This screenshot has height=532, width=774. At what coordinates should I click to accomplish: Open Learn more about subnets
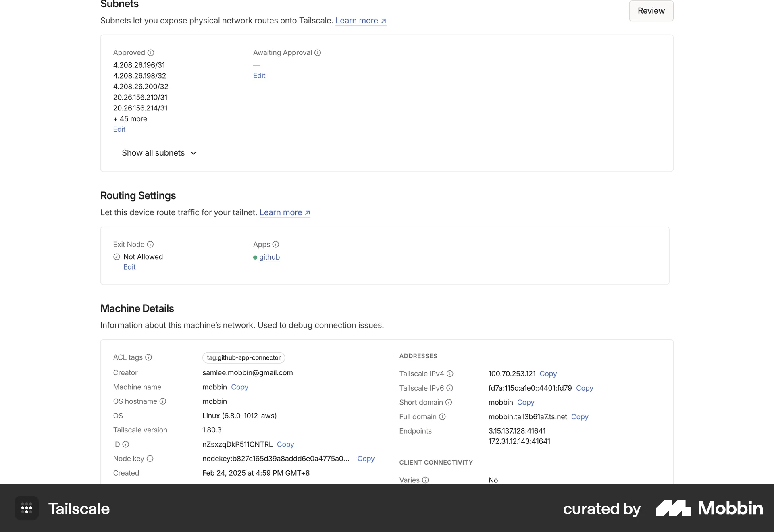(x=358, y=21)
